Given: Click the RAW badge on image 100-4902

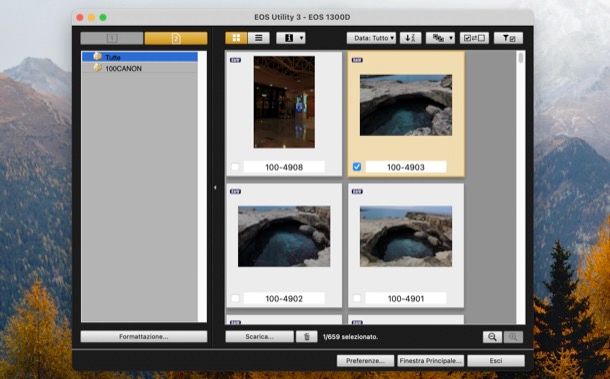Looking at the screenshot, I should click(235, 191).
